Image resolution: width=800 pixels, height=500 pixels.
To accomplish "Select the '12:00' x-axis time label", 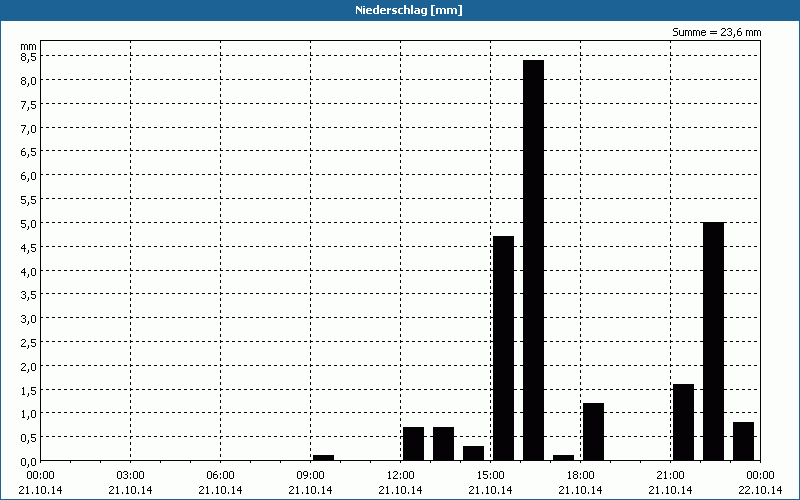I will (x=401, y=476).
